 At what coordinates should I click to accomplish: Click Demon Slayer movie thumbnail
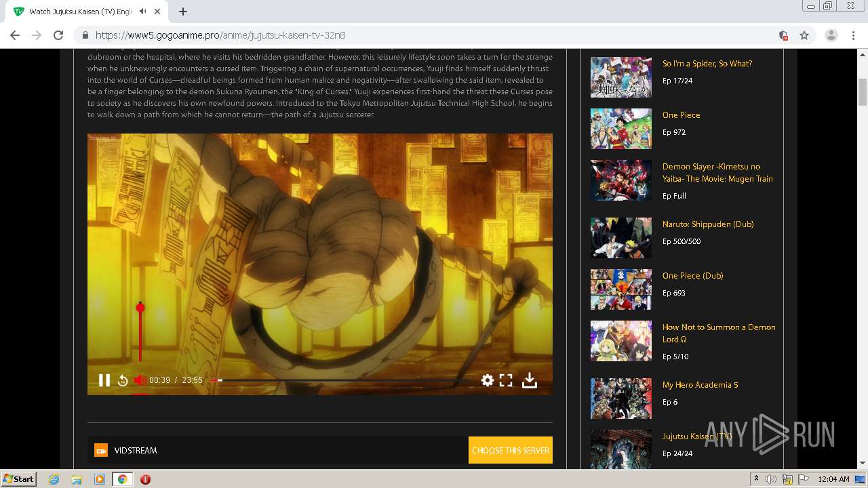pyautogui.click(x=620, y=180)
